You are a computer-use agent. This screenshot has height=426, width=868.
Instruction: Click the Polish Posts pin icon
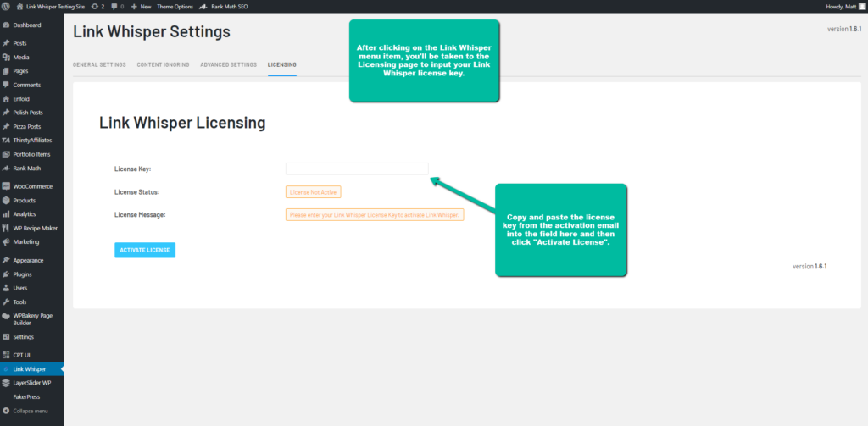pos(6,113)
